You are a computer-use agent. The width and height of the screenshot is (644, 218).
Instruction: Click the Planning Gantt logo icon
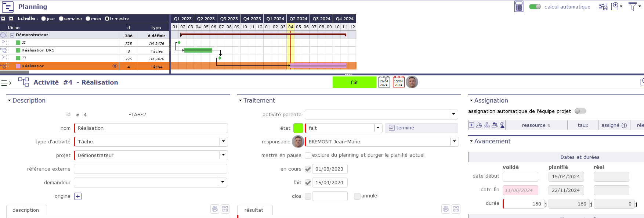[8, 7]
